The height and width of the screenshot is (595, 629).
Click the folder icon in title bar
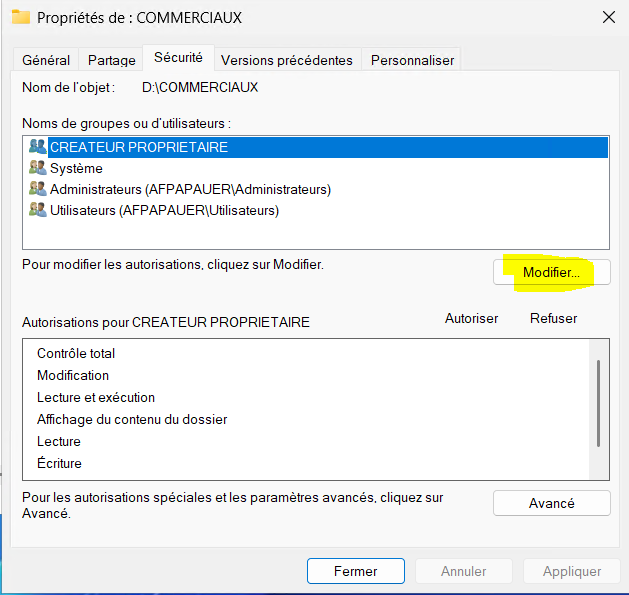(20, 17)
